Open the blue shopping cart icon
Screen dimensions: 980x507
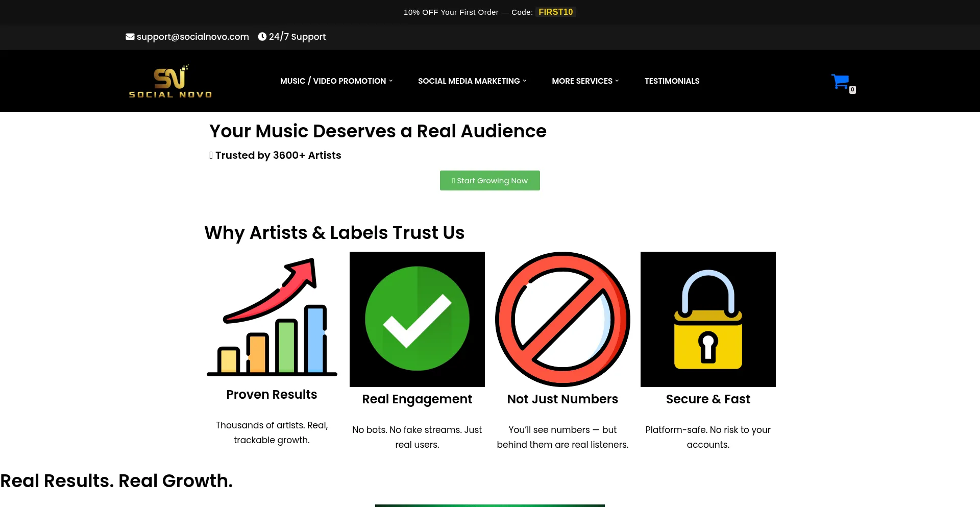click(x=840, y=81)
